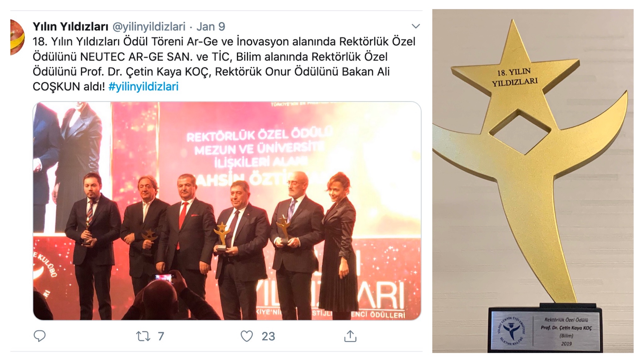Open the Jan 9 tweet timestamp

(x=211, y=27)
